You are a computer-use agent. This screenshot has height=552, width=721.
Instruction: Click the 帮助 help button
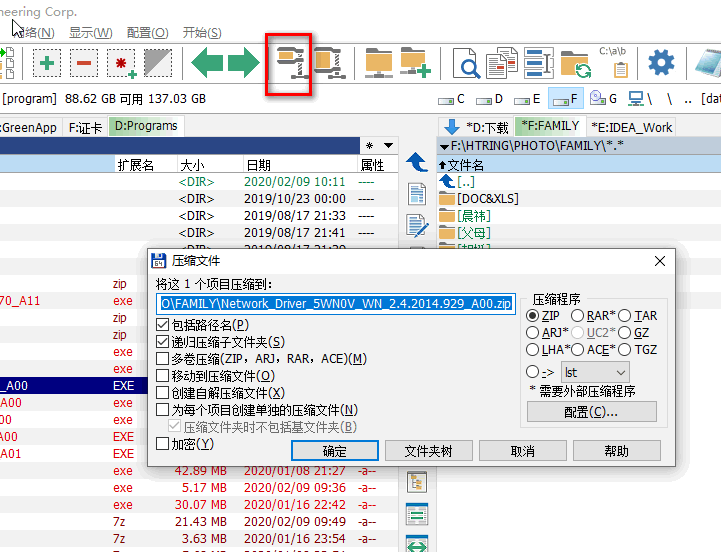(617, 451)
